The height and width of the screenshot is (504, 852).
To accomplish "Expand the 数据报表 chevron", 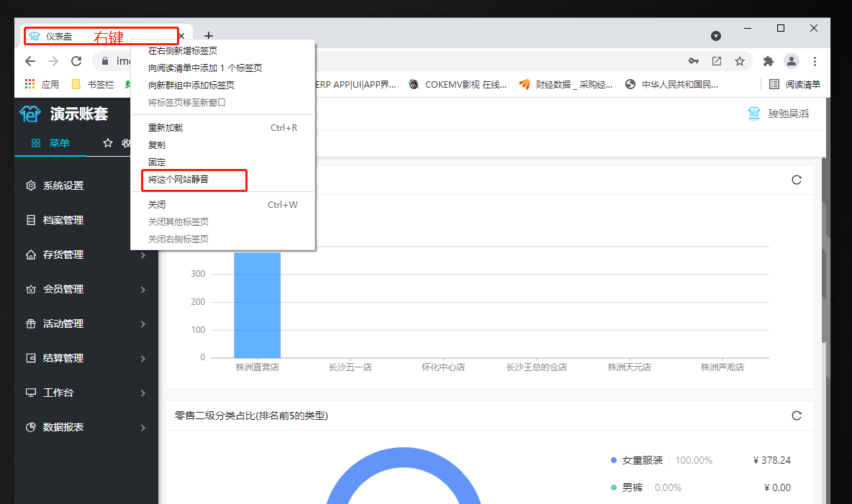I will click(x=143, y=427).
